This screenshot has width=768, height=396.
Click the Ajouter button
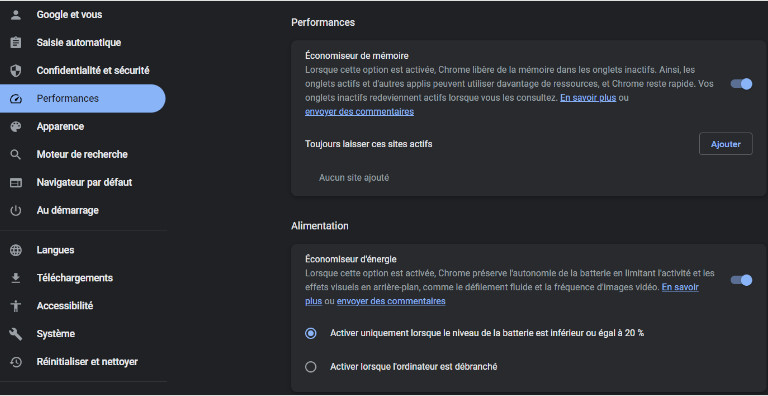[725, 144]
